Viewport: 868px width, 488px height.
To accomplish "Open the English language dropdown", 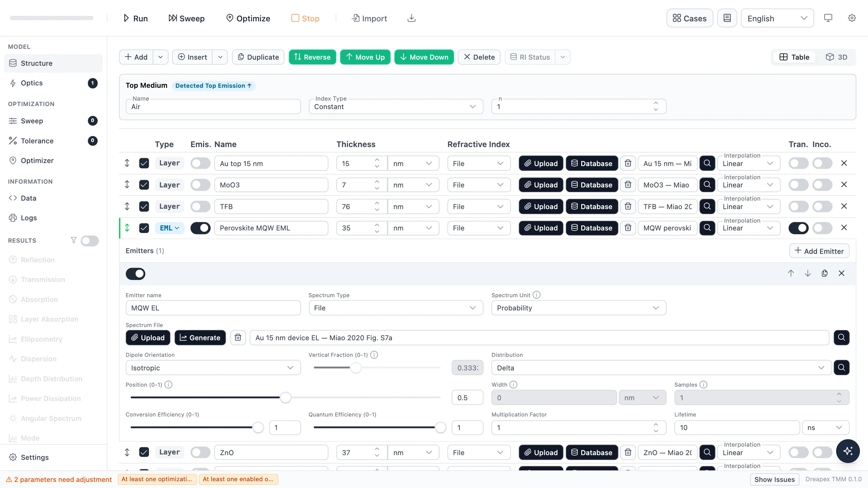I will point(777,18).
